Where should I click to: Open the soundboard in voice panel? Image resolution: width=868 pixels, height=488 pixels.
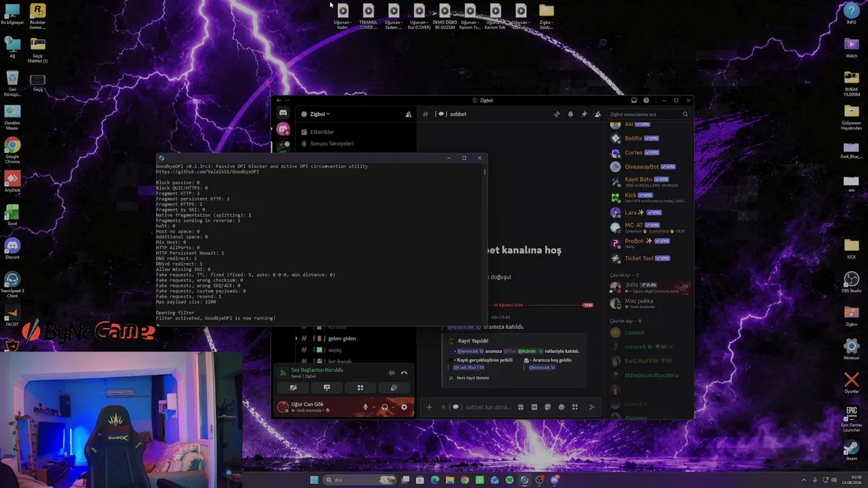393,388
